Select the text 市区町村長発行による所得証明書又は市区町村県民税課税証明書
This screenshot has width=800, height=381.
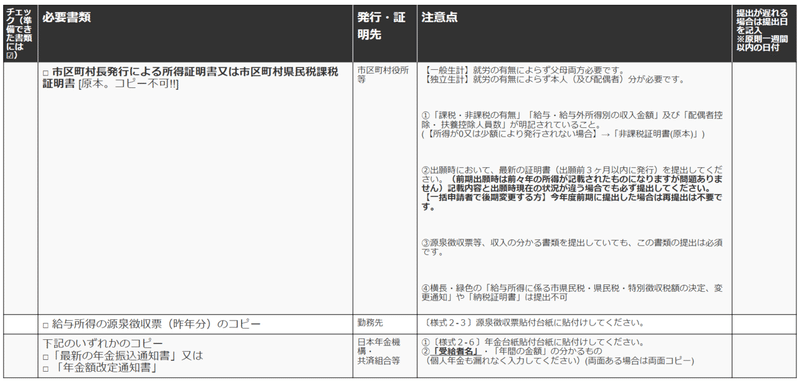point(190,77)
